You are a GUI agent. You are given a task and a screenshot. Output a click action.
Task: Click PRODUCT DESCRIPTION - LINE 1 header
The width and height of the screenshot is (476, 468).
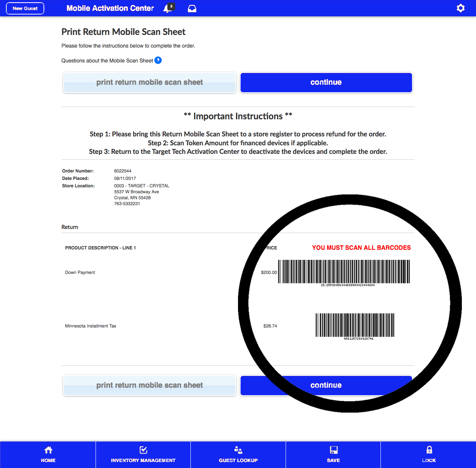click(x=100, y=248)
